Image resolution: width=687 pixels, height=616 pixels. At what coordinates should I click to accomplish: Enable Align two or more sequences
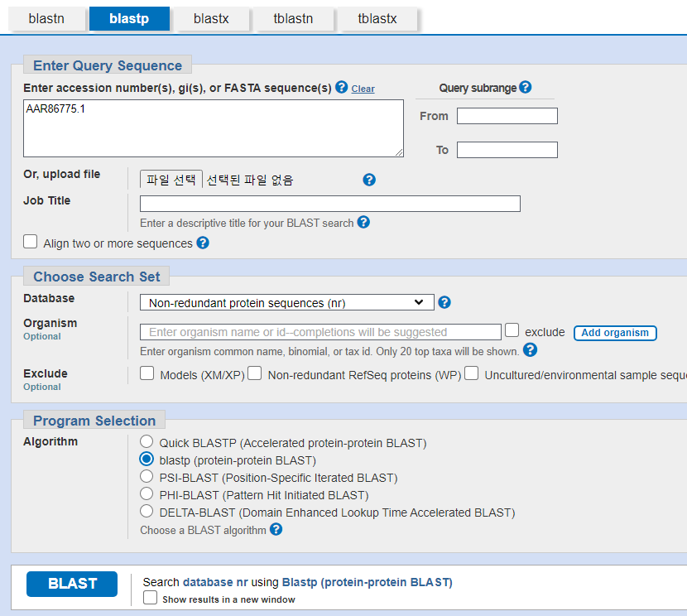click(x=31, y=242)
